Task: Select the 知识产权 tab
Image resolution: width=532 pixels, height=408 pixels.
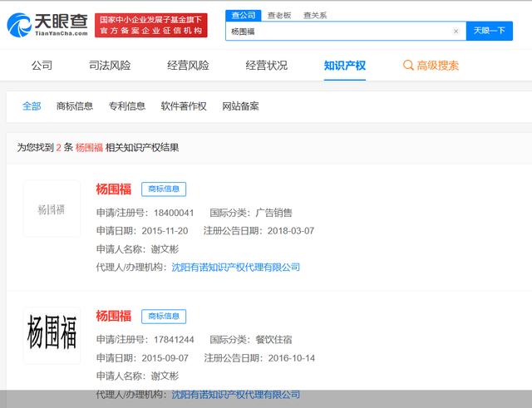Action: [345, 65]
